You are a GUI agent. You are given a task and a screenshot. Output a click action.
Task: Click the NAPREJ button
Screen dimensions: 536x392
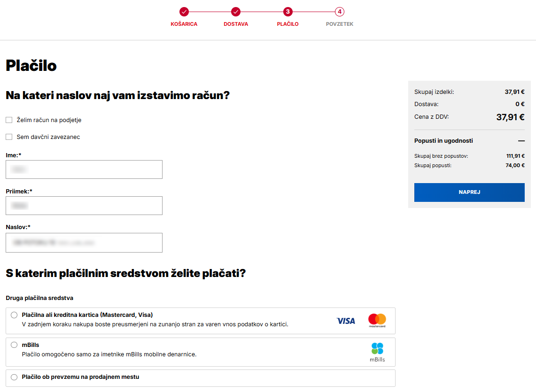pyautogui.click(x=469, y=192)
